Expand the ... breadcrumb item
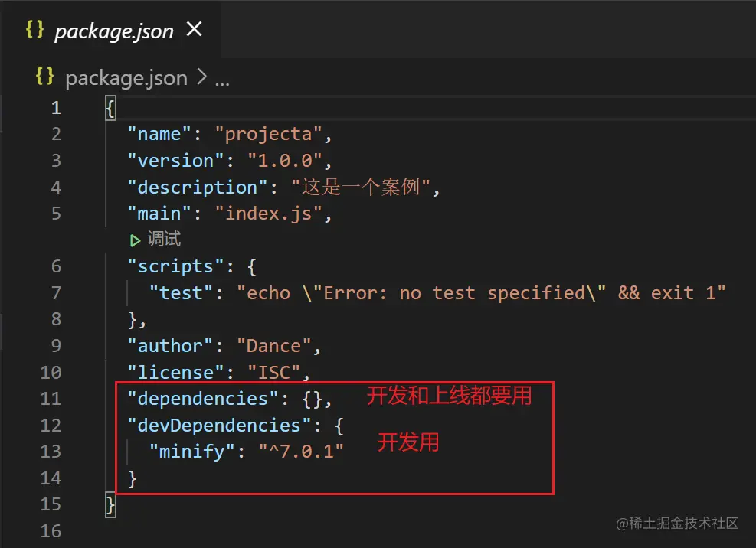Screen dimensions: 756x548 [221, 77]
